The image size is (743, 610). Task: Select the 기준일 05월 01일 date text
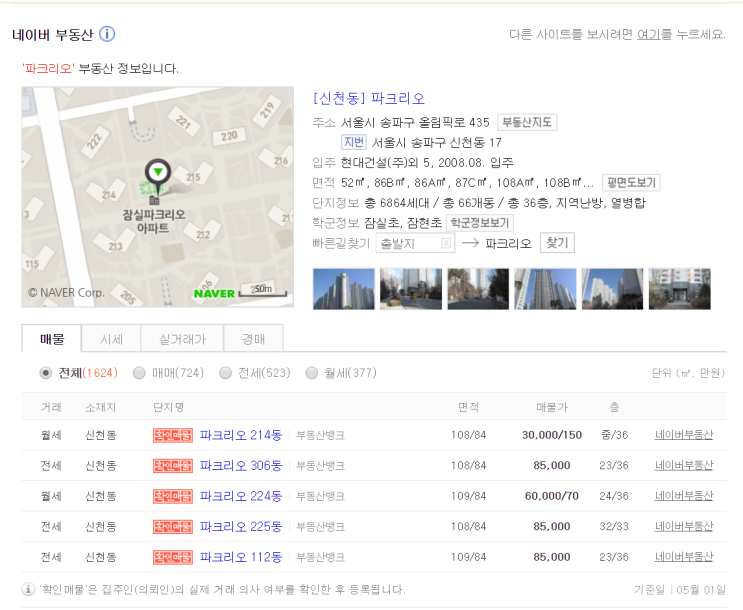[680, 590]
